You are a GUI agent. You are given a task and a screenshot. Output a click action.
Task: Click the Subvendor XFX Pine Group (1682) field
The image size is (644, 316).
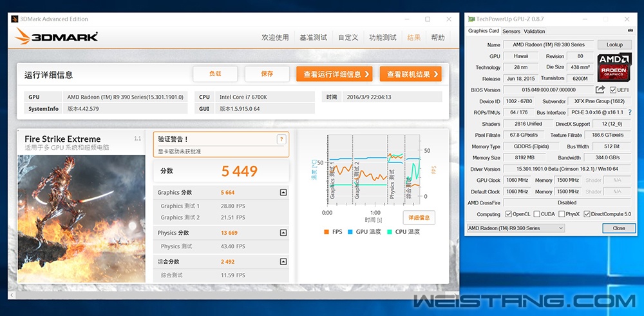click(599, 101)
